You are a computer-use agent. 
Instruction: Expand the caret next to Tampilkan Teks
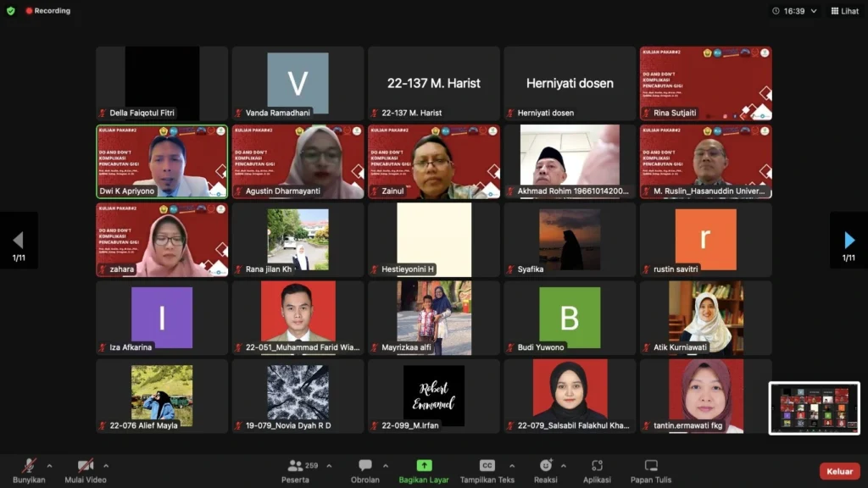(511, 466)
